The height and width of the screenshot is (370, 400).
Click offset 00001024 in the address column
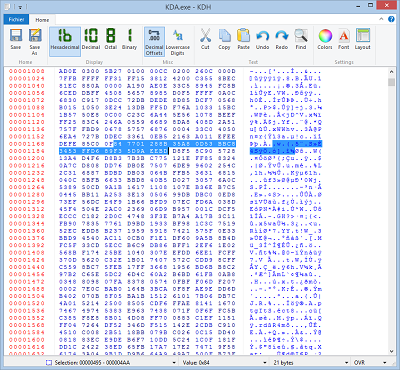[x=27, y=78]
